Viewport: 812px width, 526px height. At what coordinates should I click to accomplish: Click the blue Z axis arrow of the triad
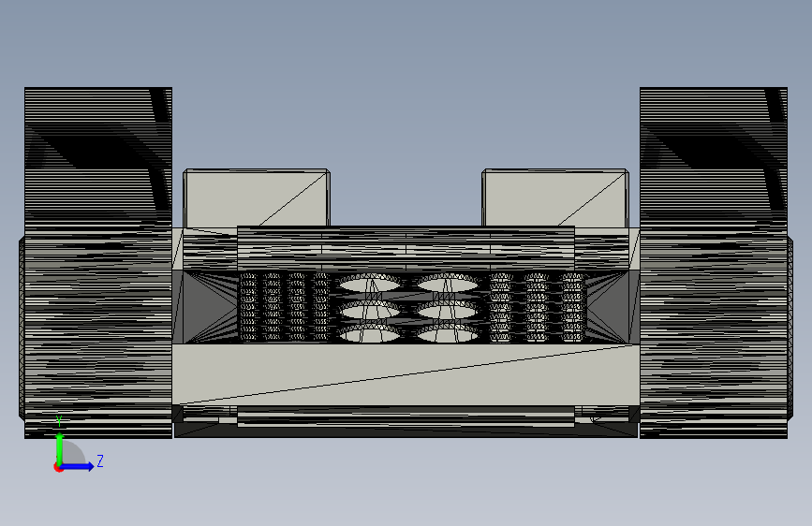(78, 466)
